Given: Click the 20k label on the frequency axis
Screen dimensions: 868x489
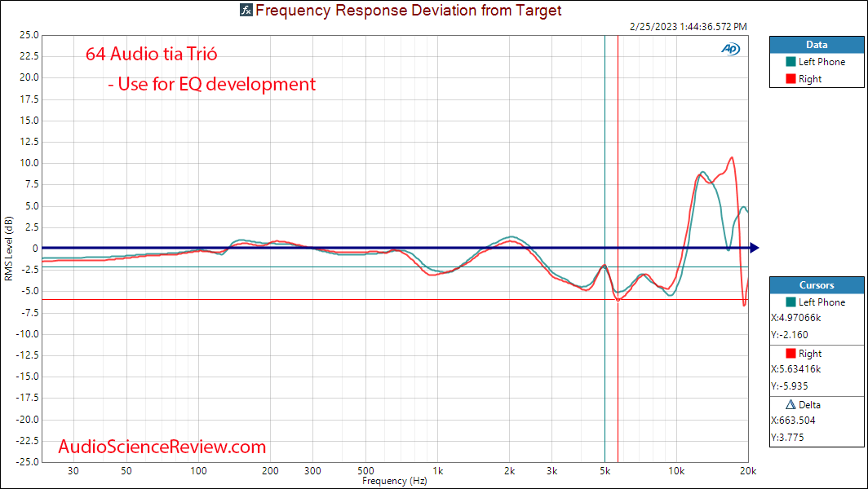Looking at the screenshot, I should 748,471.
